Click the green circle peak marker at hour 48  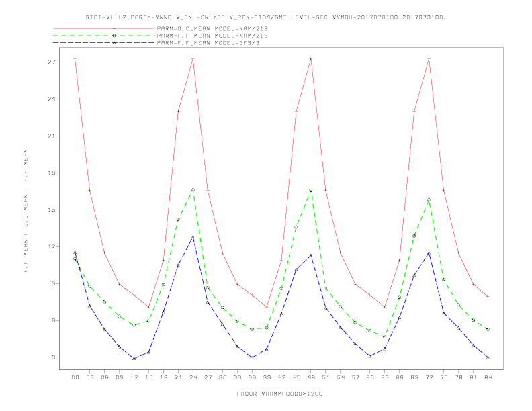311,191
